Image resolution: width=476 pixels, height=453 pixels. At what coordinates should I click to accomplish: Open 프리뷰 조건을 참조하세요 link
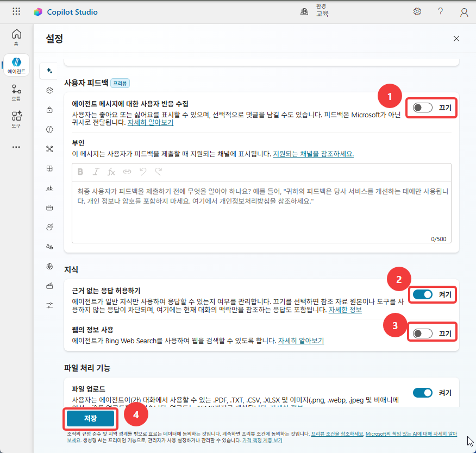[x=337, y=434]
